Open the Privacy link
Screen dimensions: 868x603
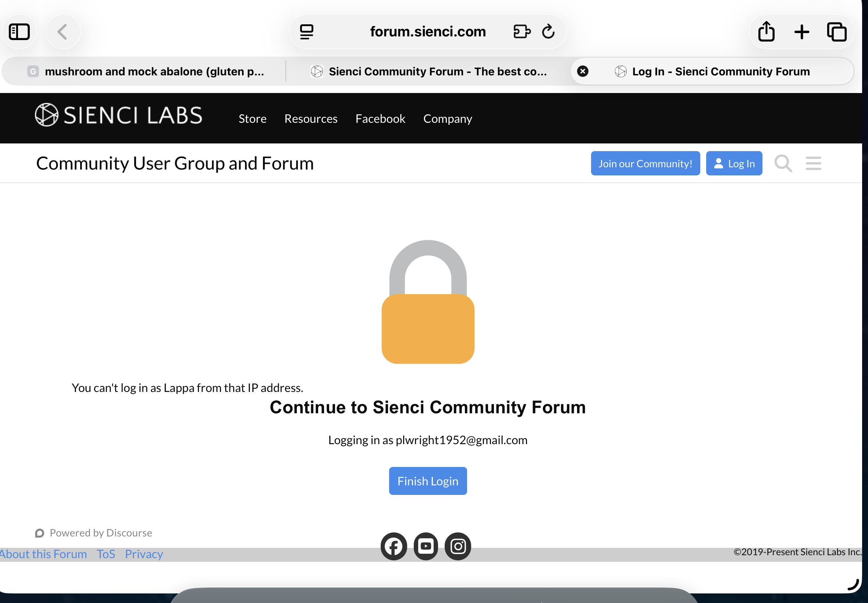click(x=144, y=554)
